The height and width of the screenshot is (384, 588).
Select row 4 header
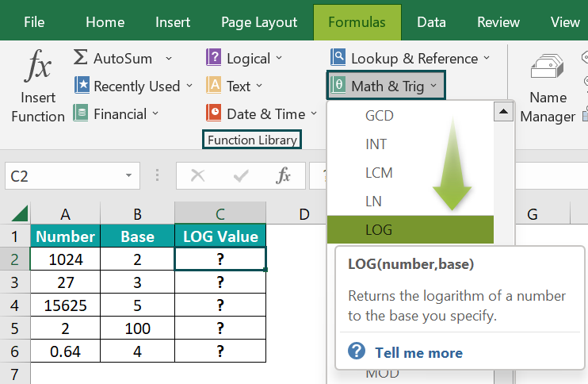click(x=14, y=305)
